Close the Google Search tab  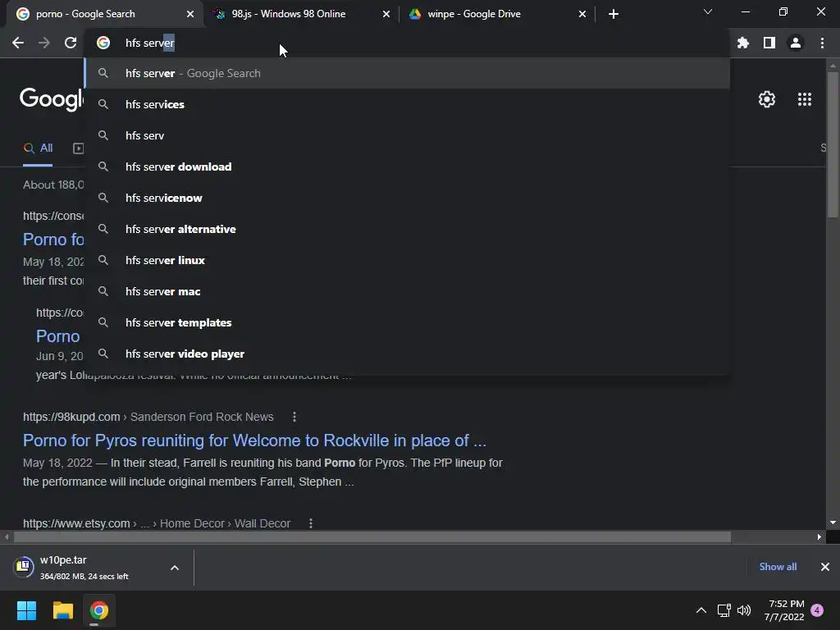click(190, 14)
